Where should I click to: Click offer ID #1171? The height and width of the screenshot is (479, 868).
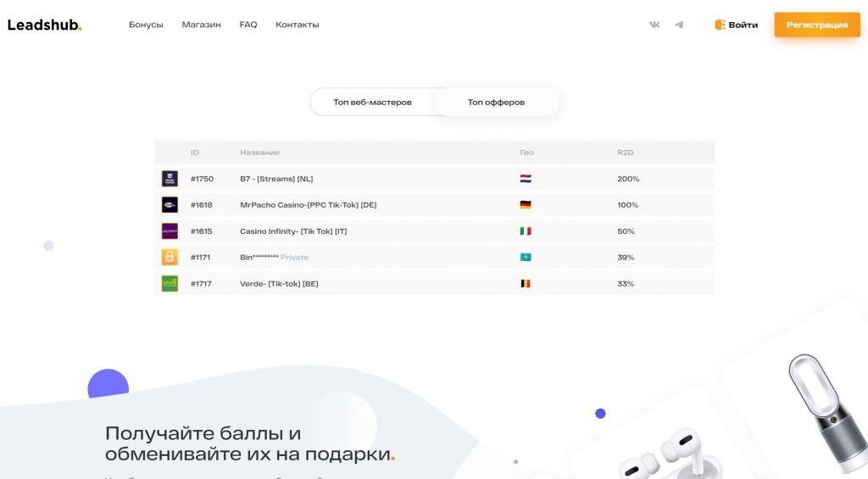point(200,258)
